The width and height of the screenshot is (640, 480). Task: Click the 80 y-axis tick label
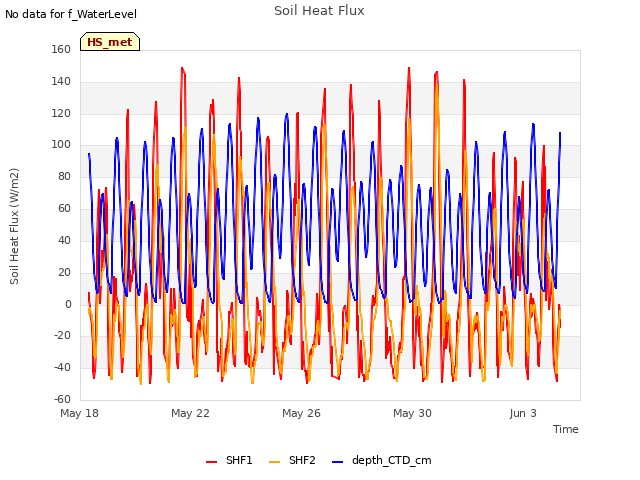click(x=64, y=176)
